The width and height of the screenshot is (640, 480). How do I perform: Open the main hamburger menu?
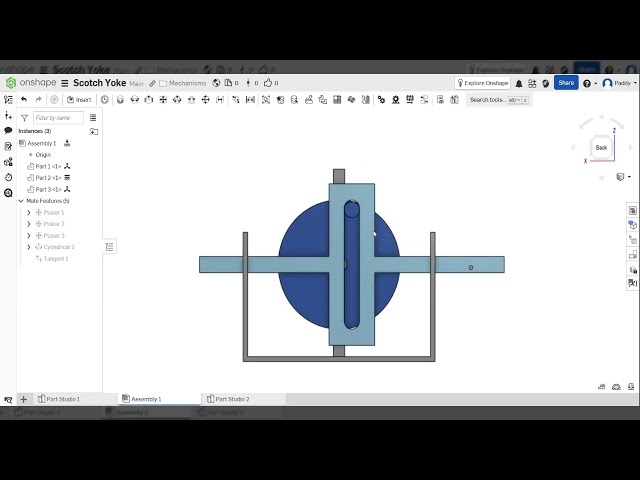64,83
